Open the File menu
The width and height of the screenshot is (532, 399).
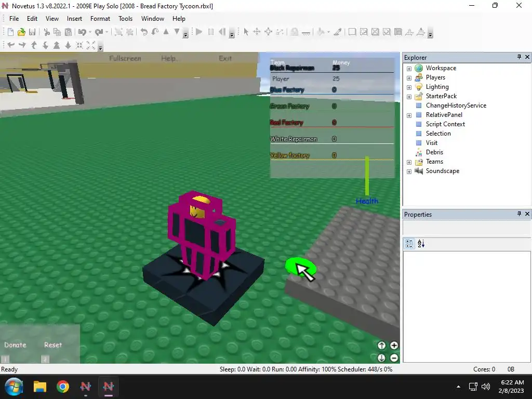(x=14, y=19)
